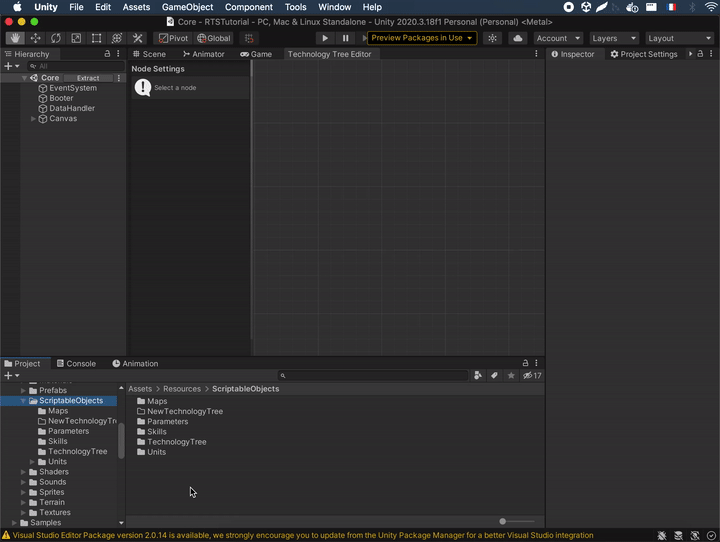Select EventSystem object
Screen dimensions: 720x542
73,88
